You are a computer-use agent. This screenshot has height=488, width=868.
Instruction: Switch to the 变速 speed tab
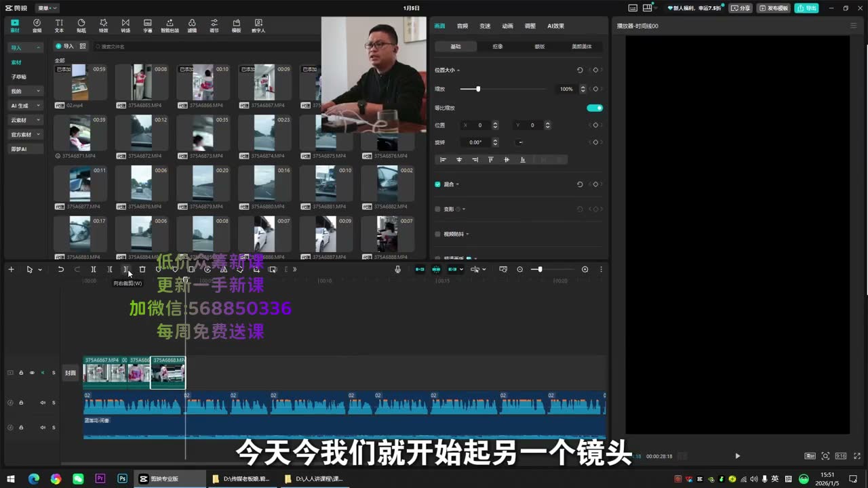point(485,26)
